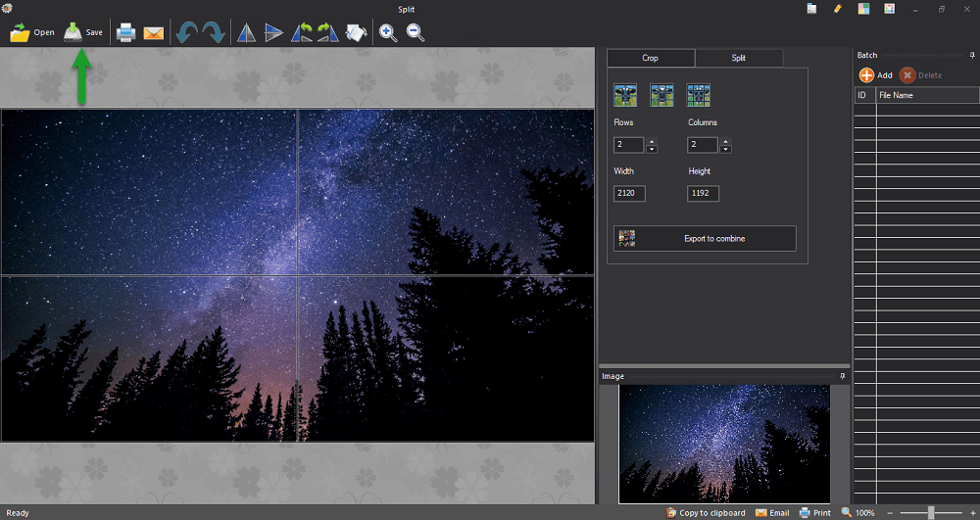Rotate the image clockwise

point(213,32)
